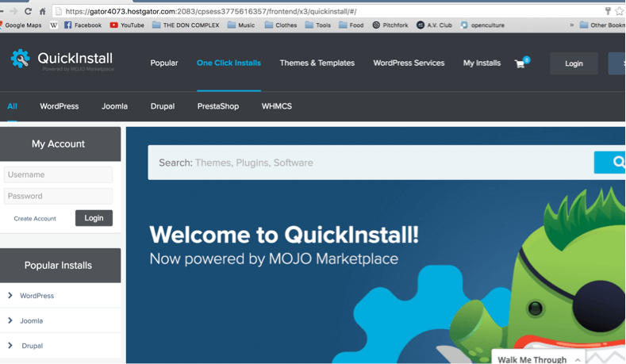Click the Now powered by MOJO Marketplace text
The height and width of the screenshot is (364, 626).
(x=274, y=259)
